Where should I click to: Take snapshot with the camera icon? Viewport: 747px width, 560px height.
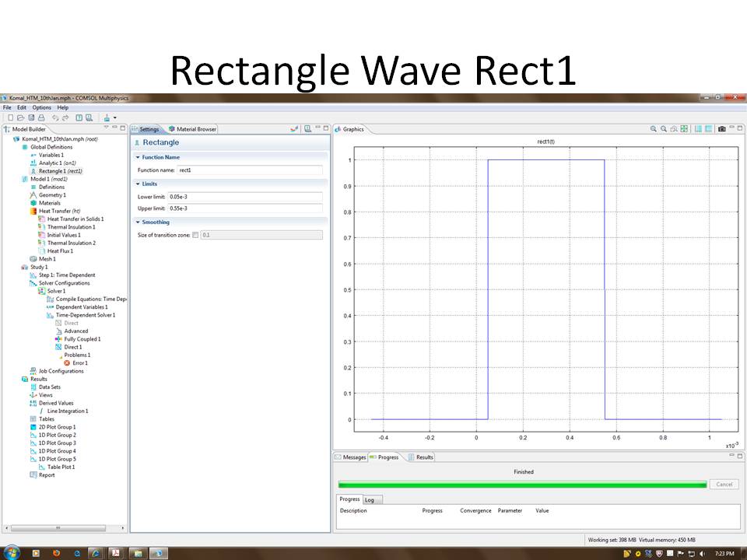click(x=722, y=129)
